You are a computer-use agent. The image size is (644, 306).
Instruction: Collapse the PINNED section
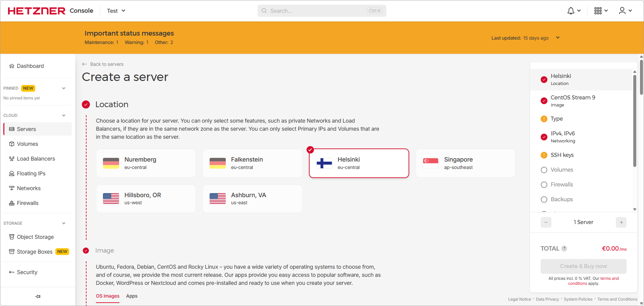point(64,88)
